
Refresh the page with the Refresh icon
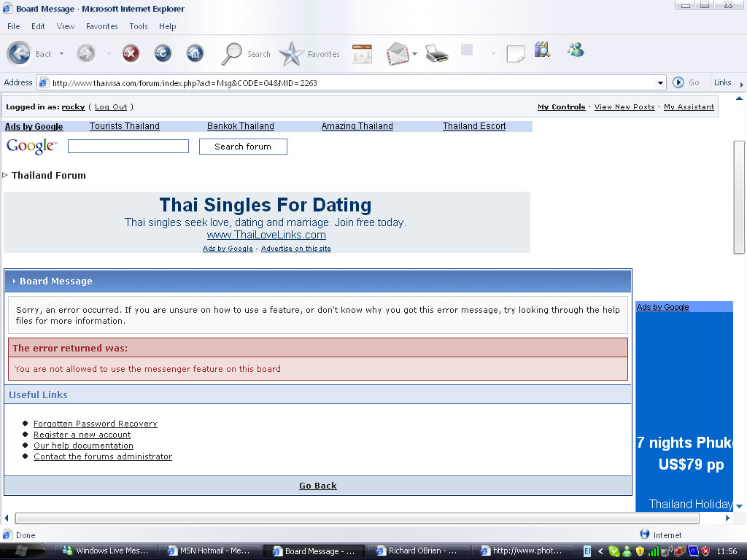(x=163, y=53)
